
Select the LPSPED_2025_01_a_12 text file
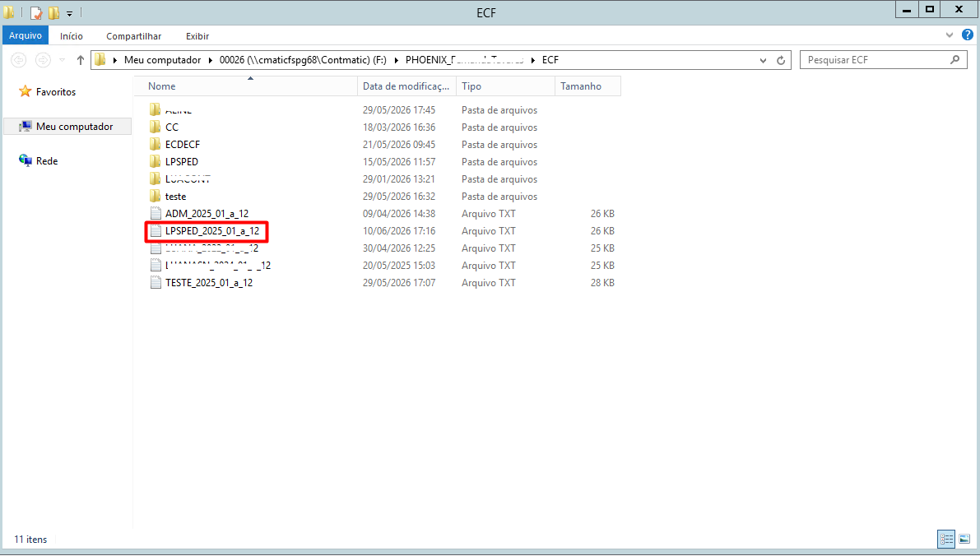(212, 231)
